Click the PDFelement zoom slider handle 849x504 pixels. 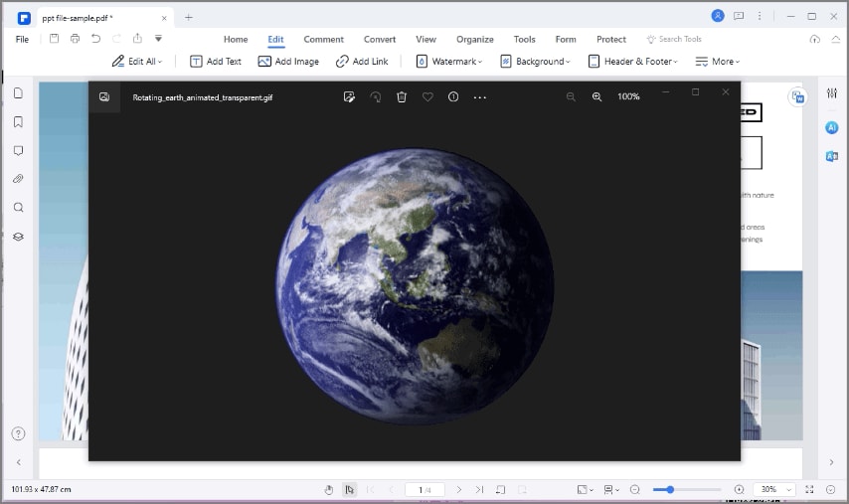coord(670,489)
